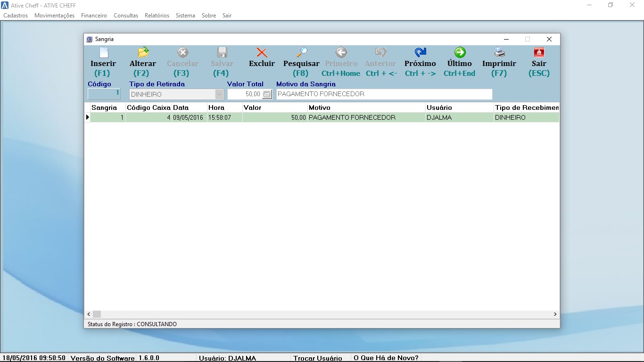The width and height of the screenshot is (644, 362).
Task: Click the Código field
Action: pyautogui.click(x=104, y=94)
